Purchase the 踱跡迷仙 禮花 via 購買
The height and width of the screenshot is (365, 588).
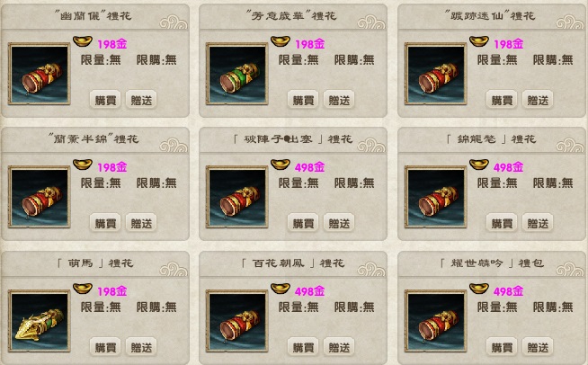click(502, 100)
